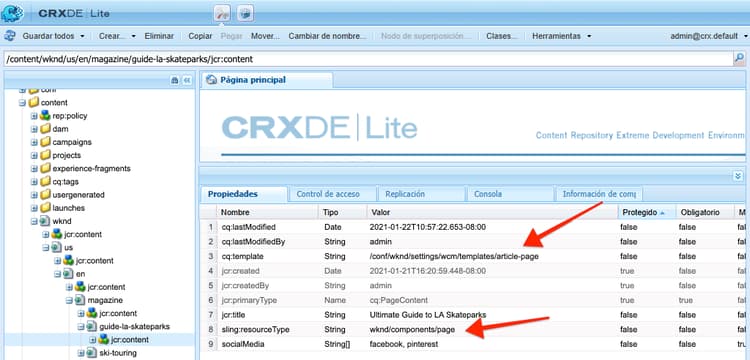
Task: Expand the dam folder
Action: click(x=34, y=129)
